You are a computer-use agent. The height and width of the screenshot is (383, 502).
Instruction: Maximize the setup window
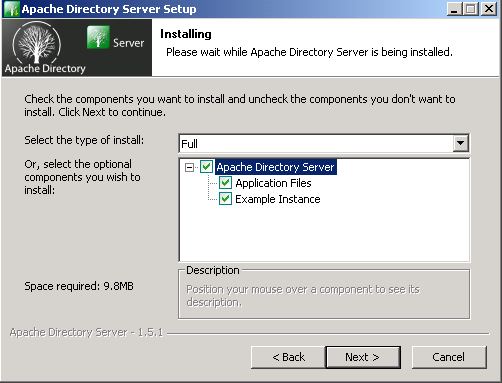pos(471,9)
